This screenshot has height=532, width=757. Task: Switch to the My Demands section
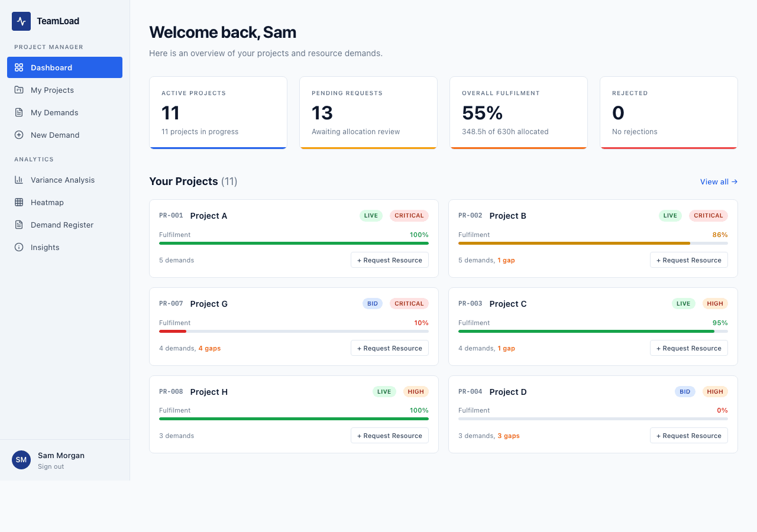click(x=54, y=112)
